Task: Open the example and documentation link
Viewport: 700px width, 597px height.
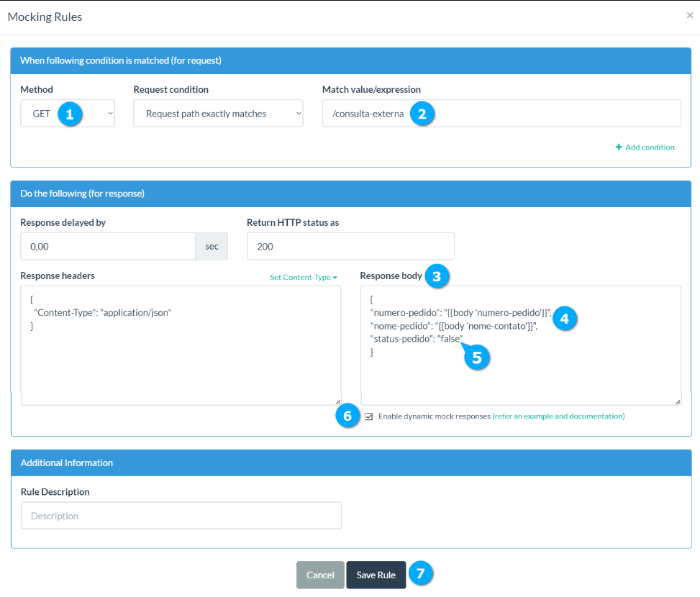Action: tap(558, 416)
